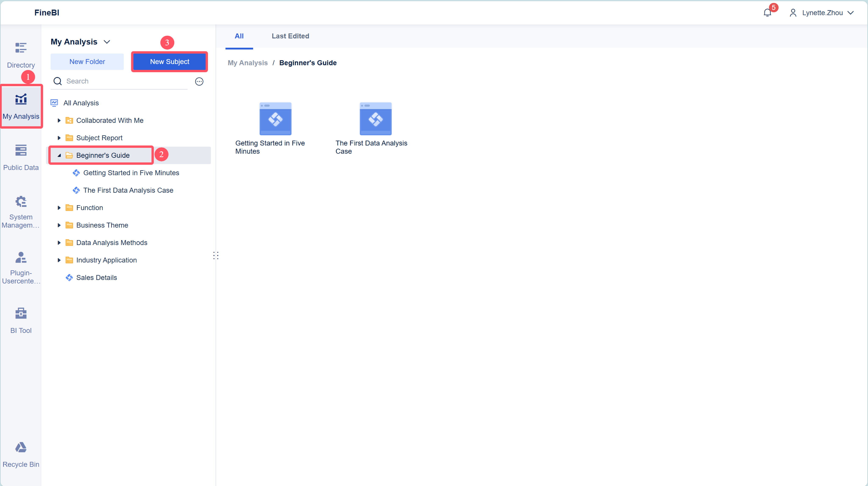This screenshot has width=868, height=486.
Task: Click the New Subject button
Action: [170, 62]
